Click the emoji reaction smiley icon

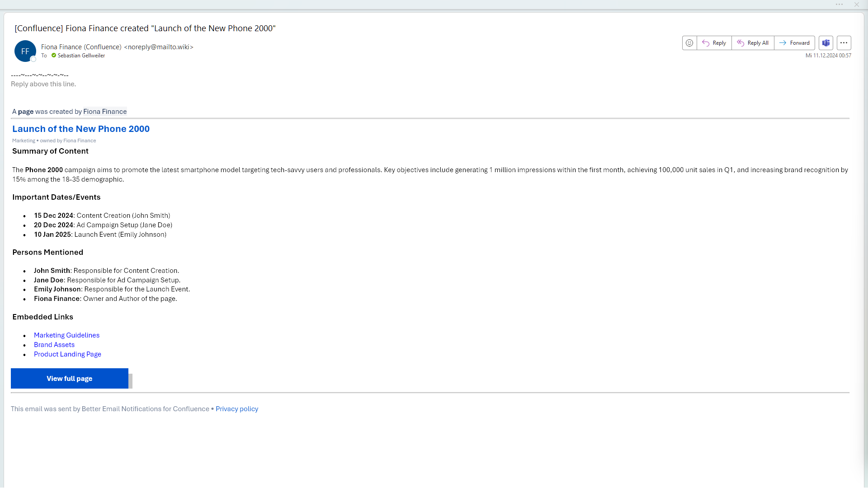pos(689,43)
